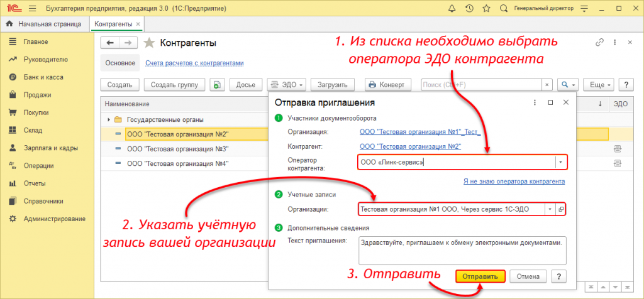Click Оператор контрагента input field
Viewport: 644px width, 299px height.
(x=457, y=163)
